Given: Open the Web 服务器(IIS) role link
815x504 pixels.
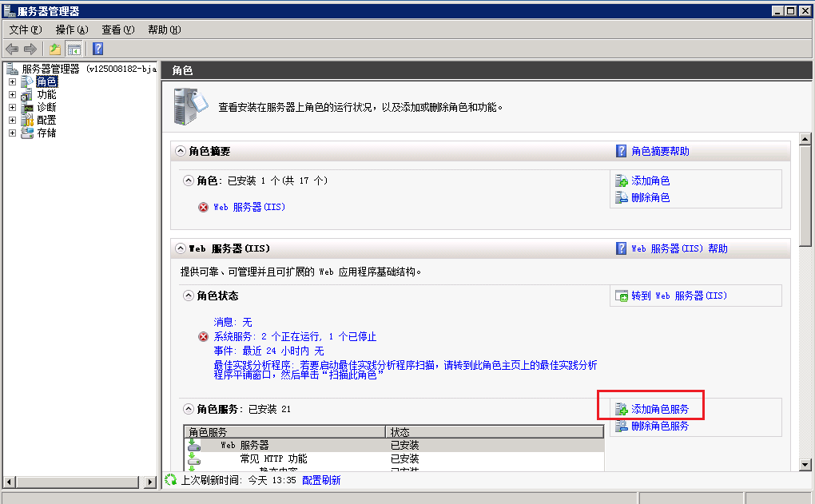Looking at the screenshot, I should (249, 207).
